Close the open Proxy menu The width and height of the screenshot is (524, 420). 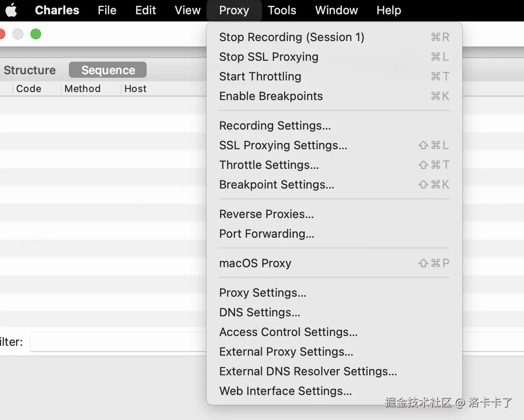(x=234, y=10)
